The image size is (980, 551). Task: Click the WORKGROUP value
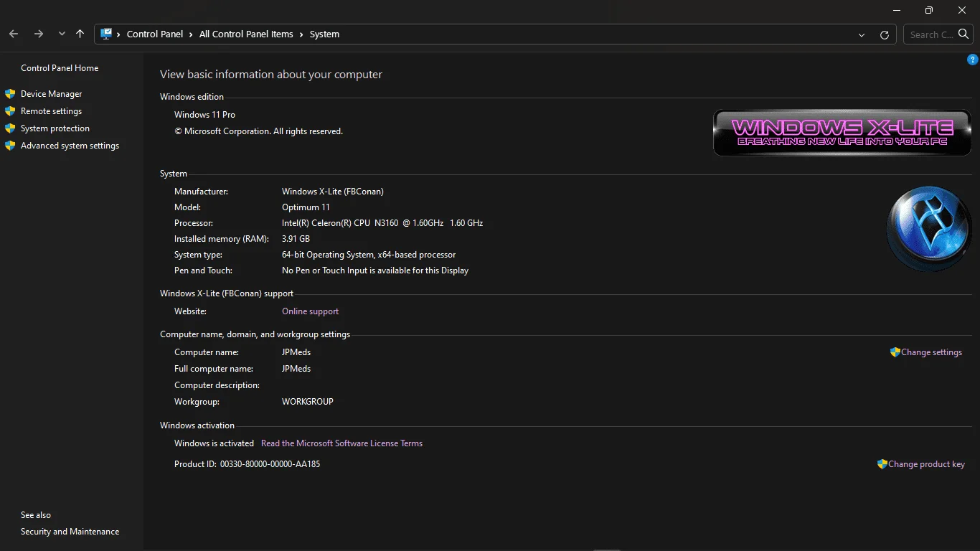[308, 402]
